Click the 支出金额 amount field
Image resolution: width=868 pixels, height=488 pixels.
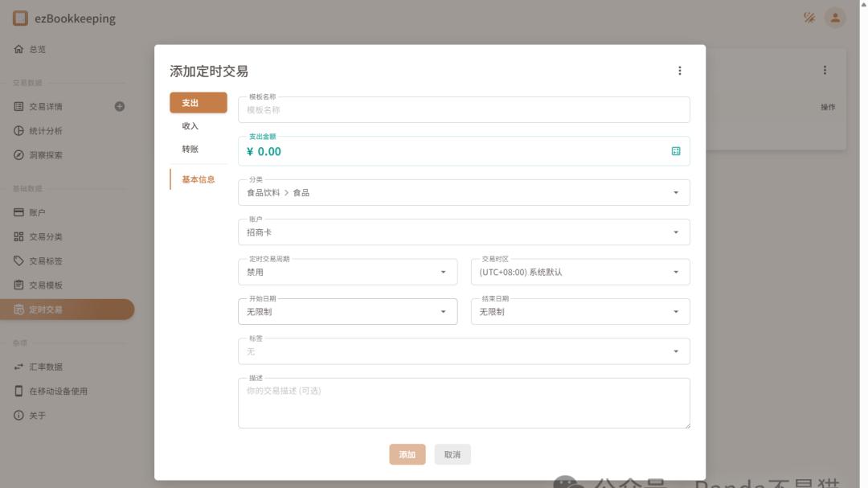point(464,151)
